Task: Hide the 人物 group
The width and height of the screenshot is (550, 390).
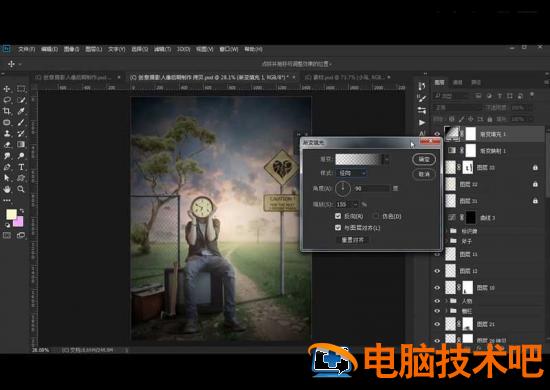Action: click(437, 301)
